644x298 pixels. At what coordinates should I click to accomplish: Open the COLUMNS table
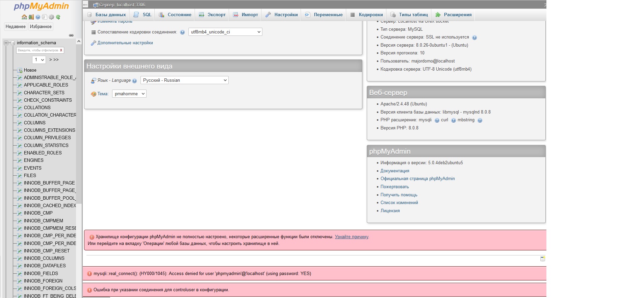pyautogui.click(x=35, y=123)
